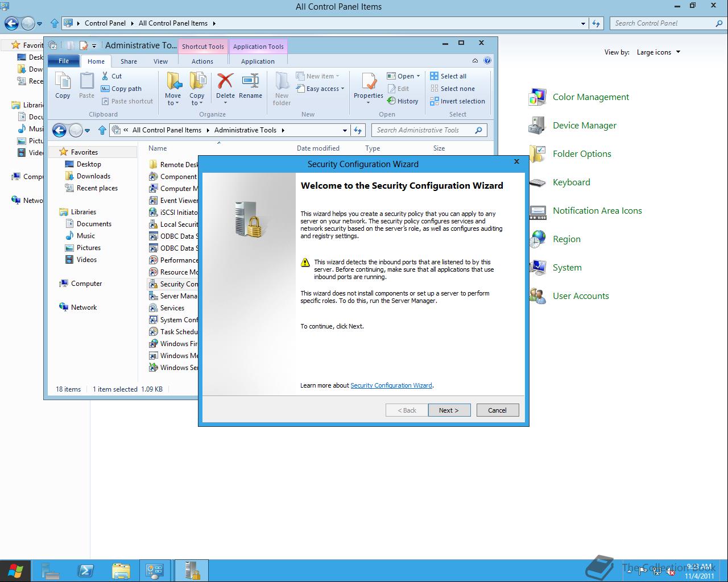The height and width of the screenshot is (582, 728).
Task: Expand Control Panel address bar history dropdown
Action: click(583, 23)
